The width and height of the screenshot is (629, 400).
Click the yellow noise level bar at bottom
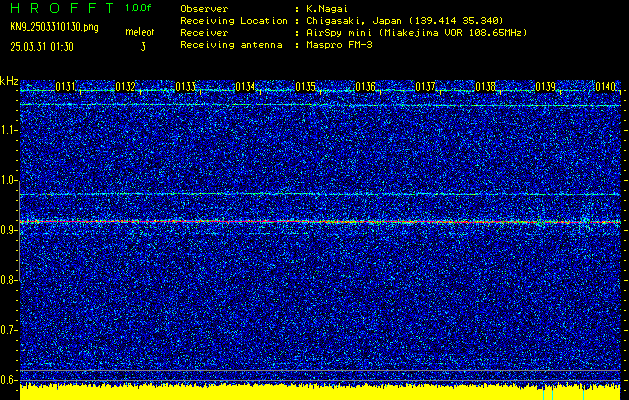click(320, 393)
